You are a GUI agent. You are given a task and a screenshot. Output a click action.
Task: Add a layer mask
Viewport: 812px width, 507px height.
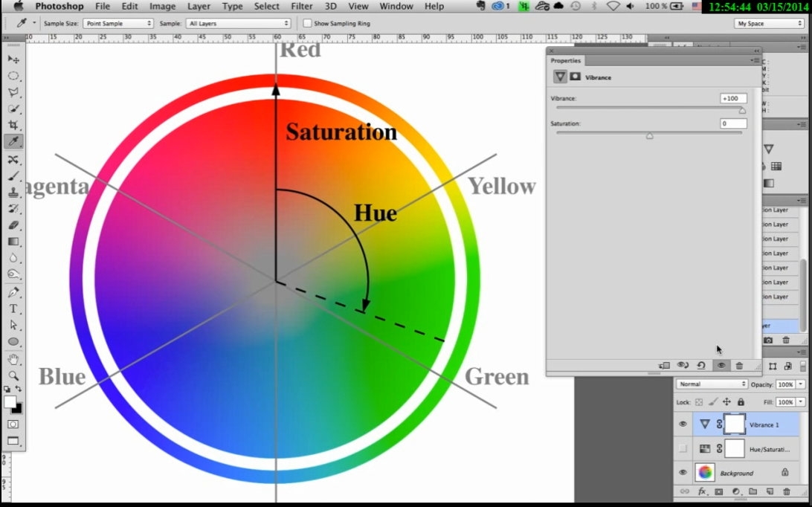(x=719, y=491)
